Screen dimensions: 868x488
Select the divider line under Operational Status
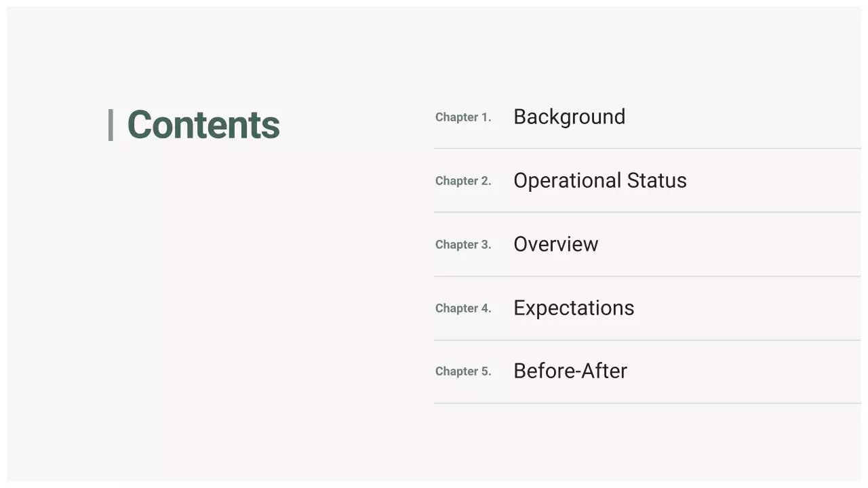647,212
